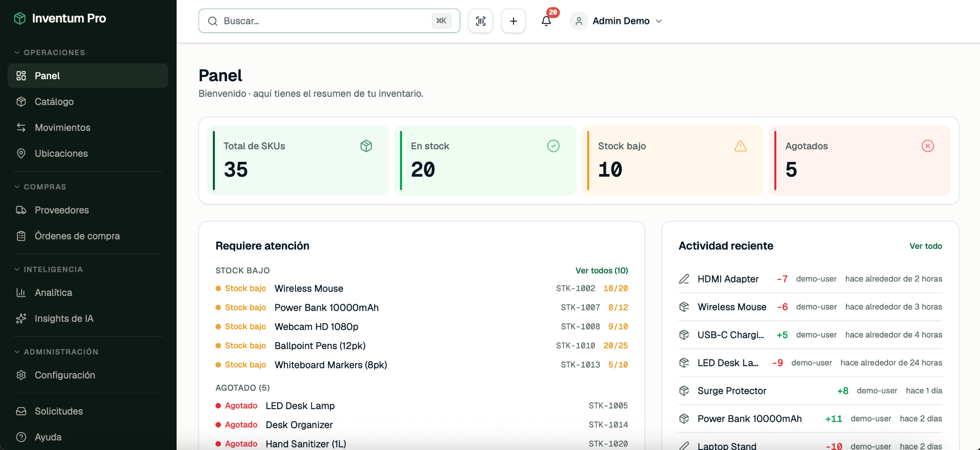Click Whiteboard Markers (8pk) item name
Image resolution: width=980 pixels, height=450 pixels.
point(331,365)
